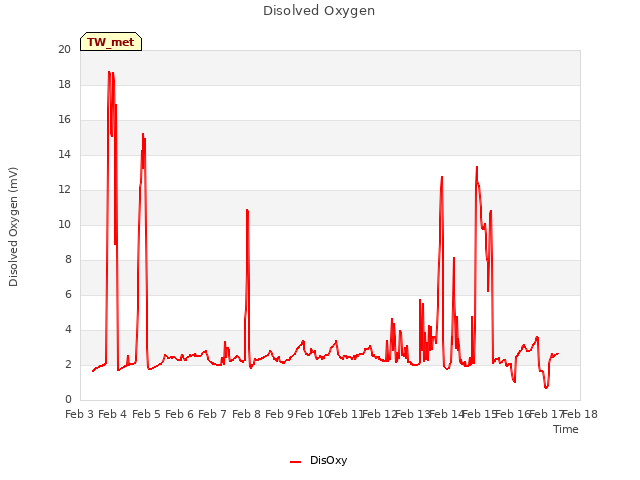Click the Feb 15 tick label
640x480 pixels.
480,414
